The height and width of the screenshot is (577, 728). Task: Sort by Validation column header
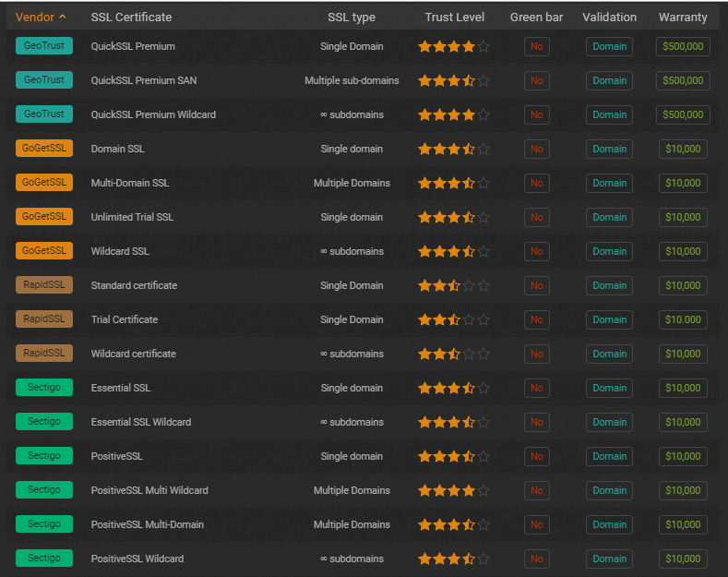click(610, 18)
